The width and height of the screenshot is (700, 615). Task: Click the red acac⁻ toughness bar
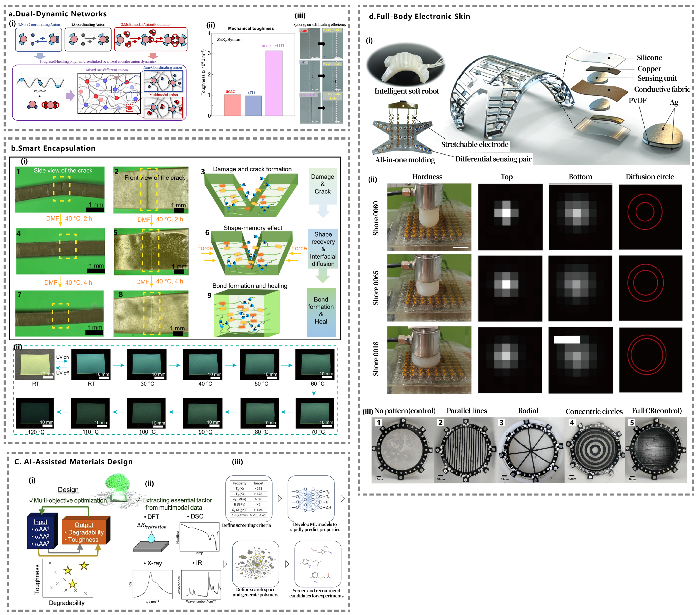[x=233, y=105]
